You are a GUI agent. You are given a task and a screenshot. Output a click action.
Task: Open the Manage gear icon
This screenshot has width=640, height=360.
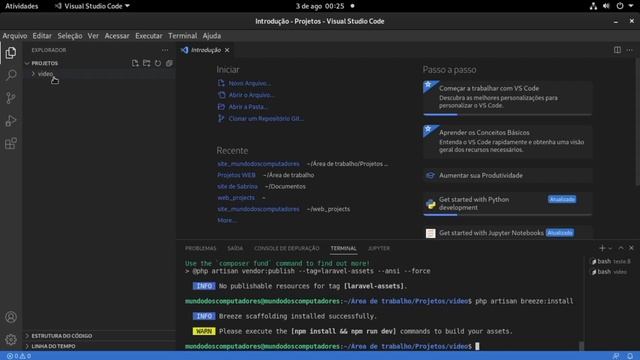coord(11,339)
